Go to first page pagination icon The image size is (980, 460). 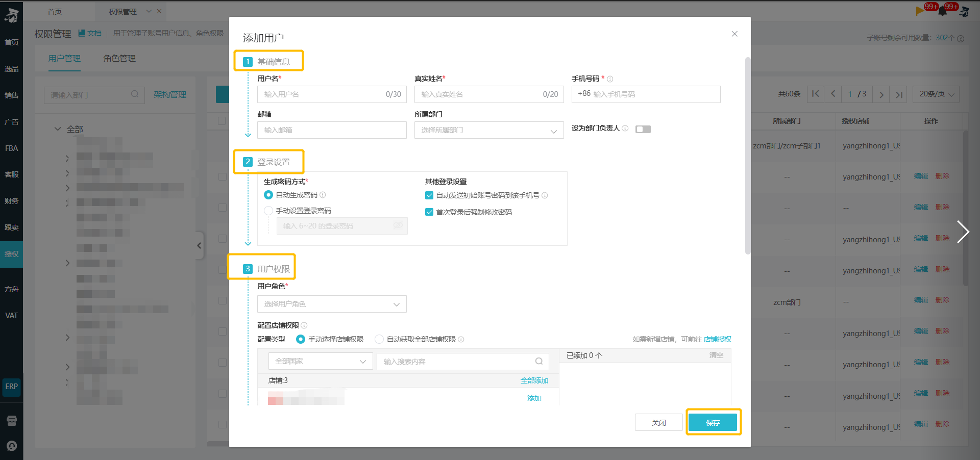(x=816, y=94)
